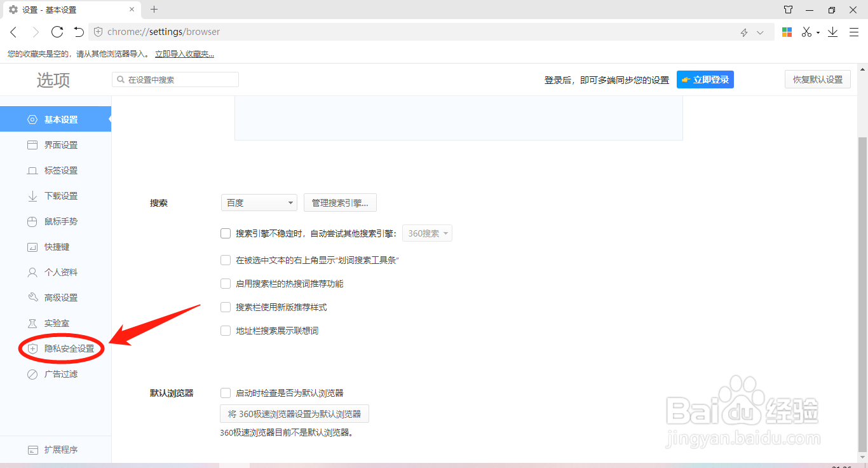Click the 管理搜索引擎 button
This screenshot has height=468, width=868.
[341, 203]
